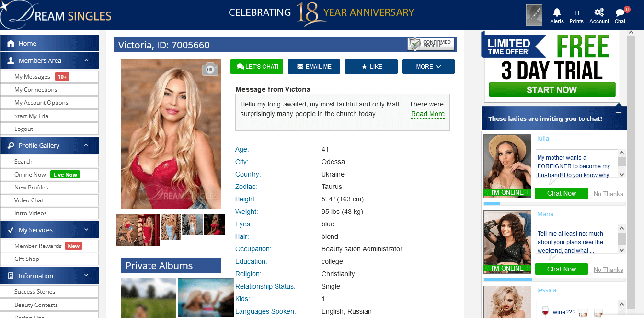Open the Account gears icon

click(599, 12)
